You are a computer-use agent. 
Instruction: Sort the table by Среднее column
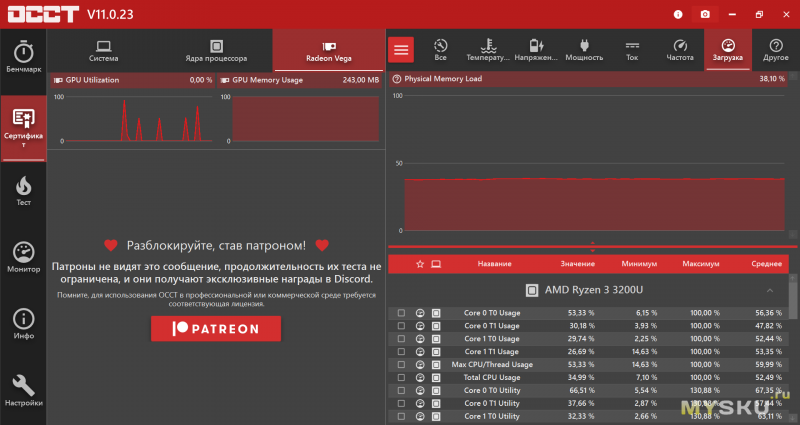coord(766,264)
